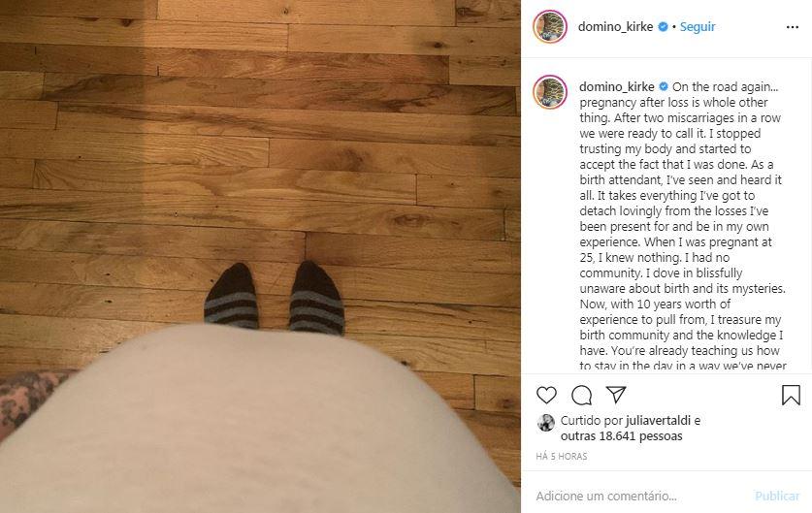812x513 pixels.
Task: Click the verified badge in the header
Action: tap(663, 27)
